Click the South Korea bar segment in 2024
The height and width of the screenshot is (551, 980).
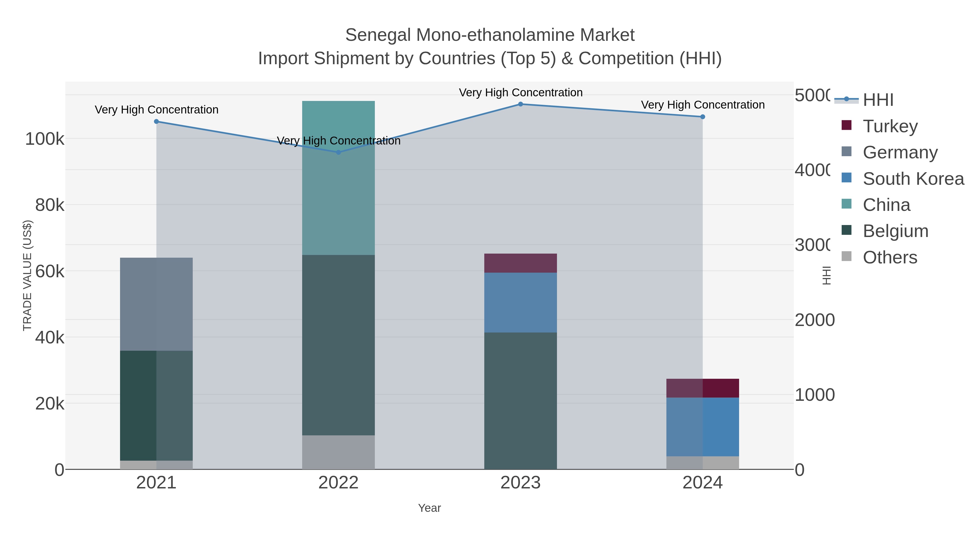[x=703, y=427]
